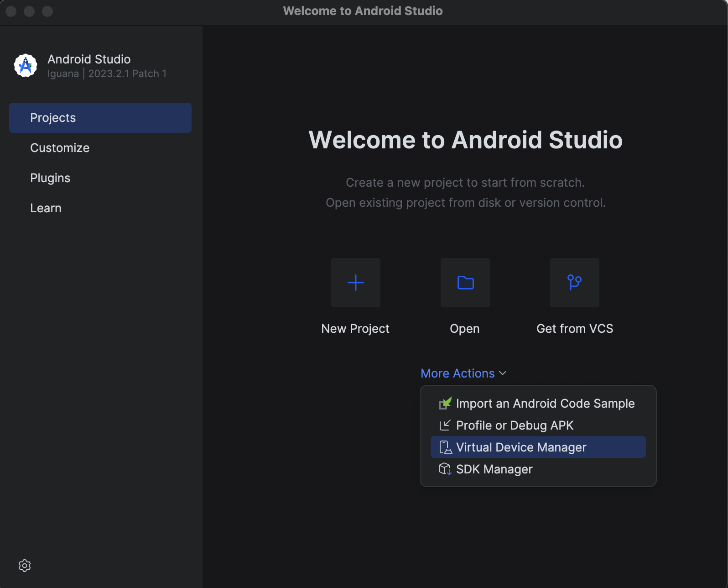The image size is (728, 588).
Task: Select the Projects tab in sidebar
Action: point(100,118)
